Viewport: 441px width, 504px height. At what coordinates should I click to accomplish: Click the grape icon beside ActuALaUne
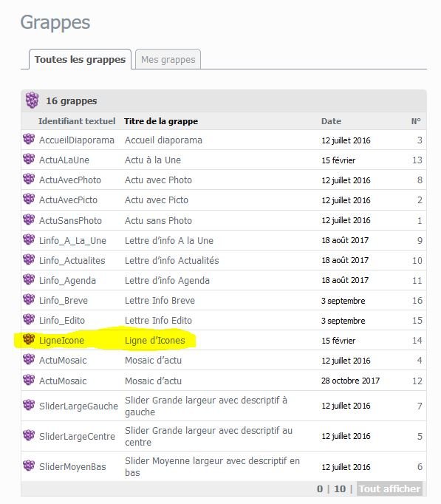tap(29, 159)
